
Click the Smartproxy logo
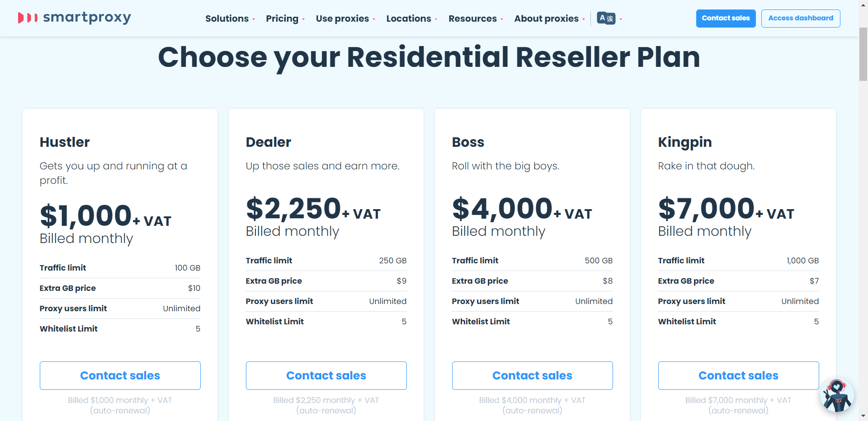(x=75, y=18)
